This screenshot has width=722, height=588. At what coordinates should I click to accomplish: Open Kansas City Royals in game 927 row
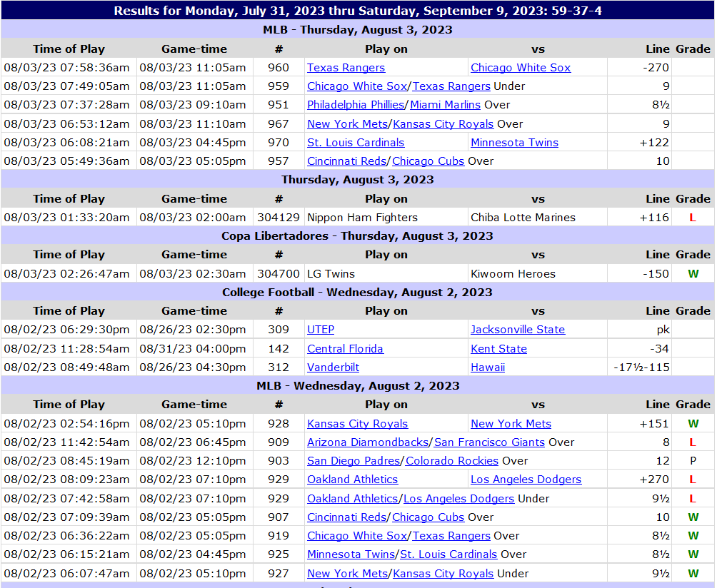[x=443, y=574]
